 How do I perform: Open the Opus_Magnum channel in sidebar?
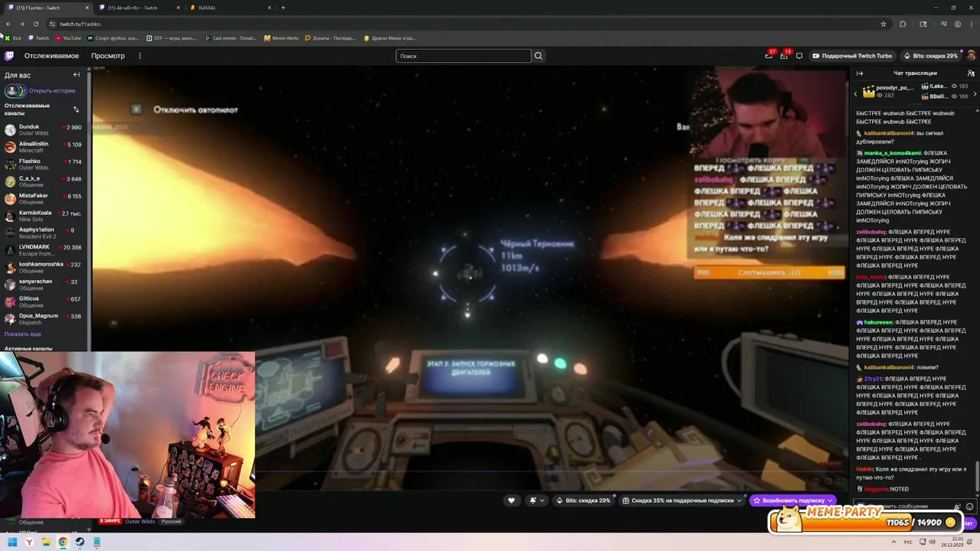(44, 319)
